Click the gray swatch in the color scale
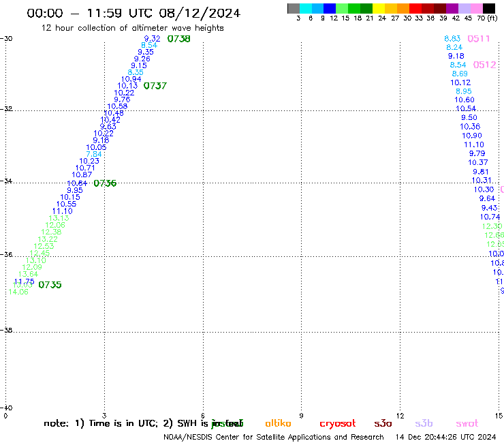This screenshot has width=504, height=443. point(294,8)
